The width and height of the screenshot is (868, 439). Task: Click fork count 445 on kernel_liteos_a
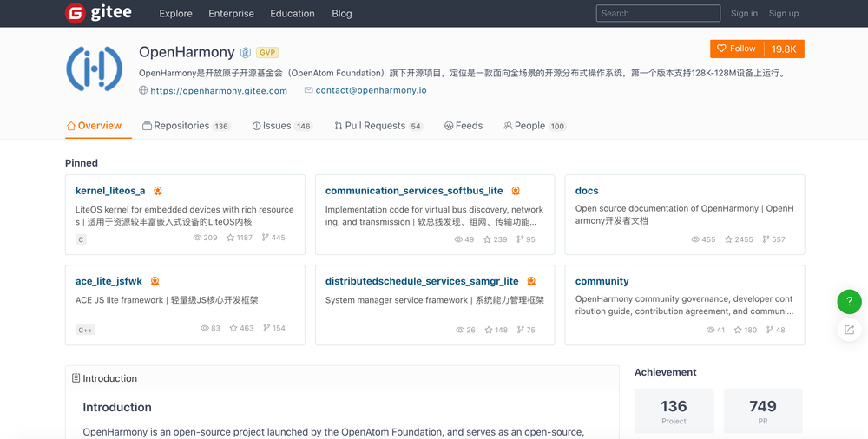click(x=273, y=238)
